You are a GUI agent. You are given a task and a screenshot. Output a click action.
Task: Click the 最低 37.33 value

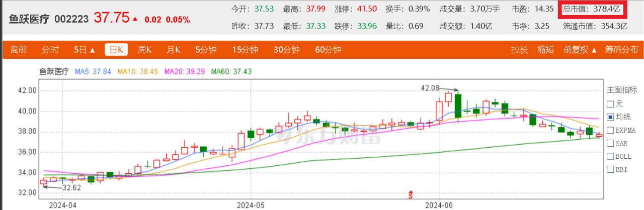pos(315,26)
